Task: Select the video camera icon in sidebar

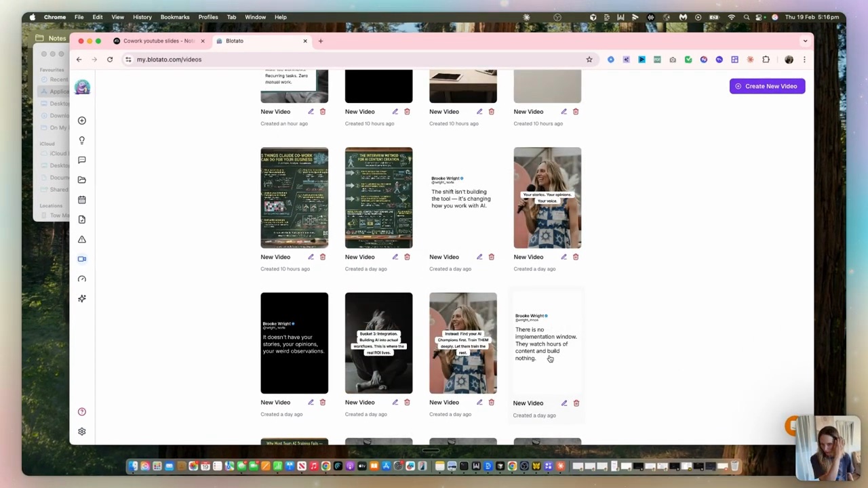Action: pyautogui.click(x=82, y=259)
